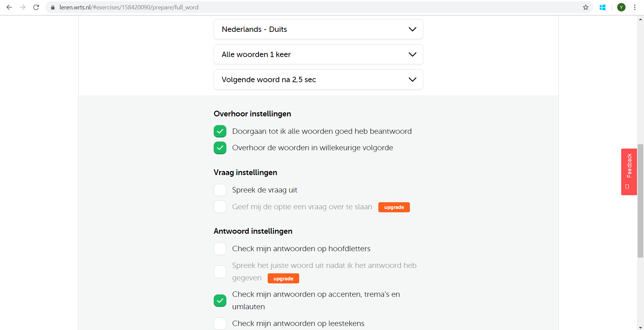
Task: Open the Nederlands - Duits dropdown
Action: 318,30
